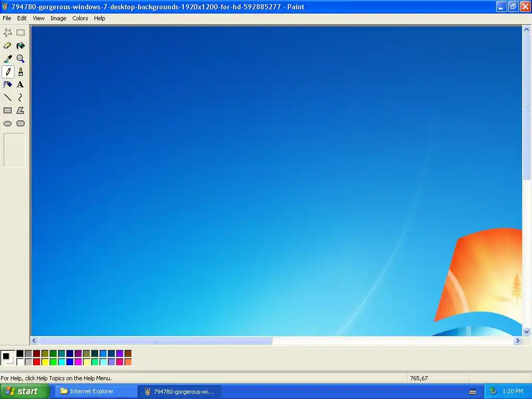The image size is (532, 399).
Task: Select the rectangular Select tool
Action: point(21,33)
